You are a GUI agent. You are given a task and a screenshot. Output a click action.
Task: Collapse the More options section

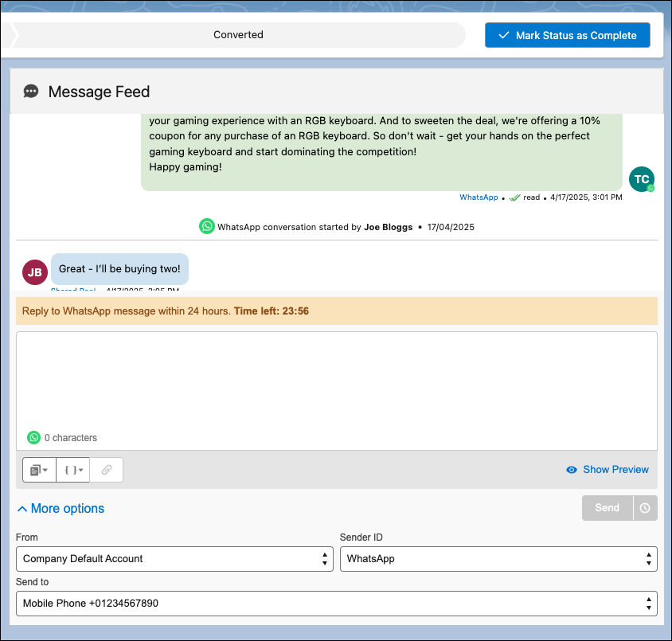[60, 508]
